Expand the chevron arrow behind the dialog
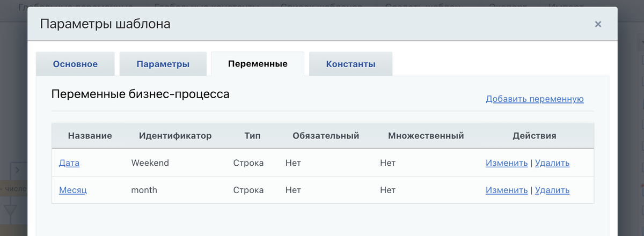This screenshot has width=644, height=236. tap(17, 171)
